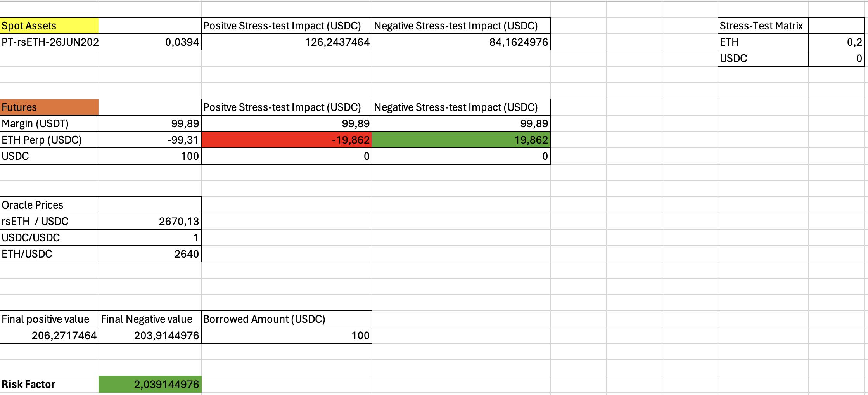Select the green Risk Factor value cell
The image size is (868, 395).
tap(150, 384)
